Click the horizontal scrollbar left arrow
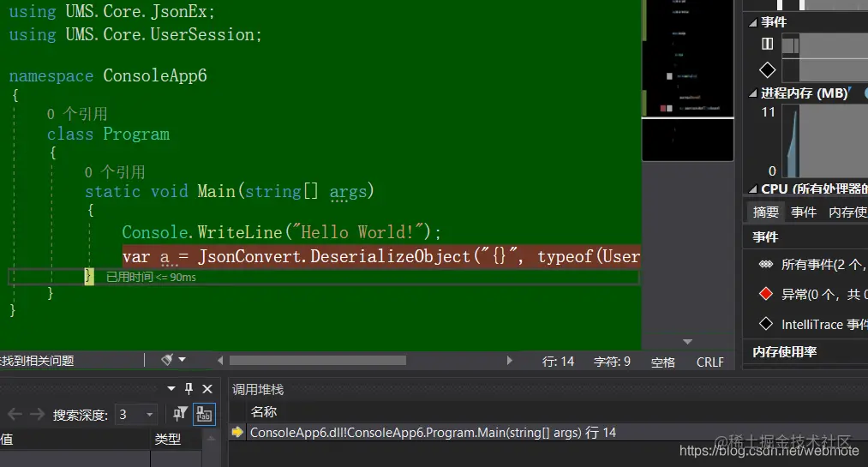Viewport: 868px width, 467px height. [220, 361]
